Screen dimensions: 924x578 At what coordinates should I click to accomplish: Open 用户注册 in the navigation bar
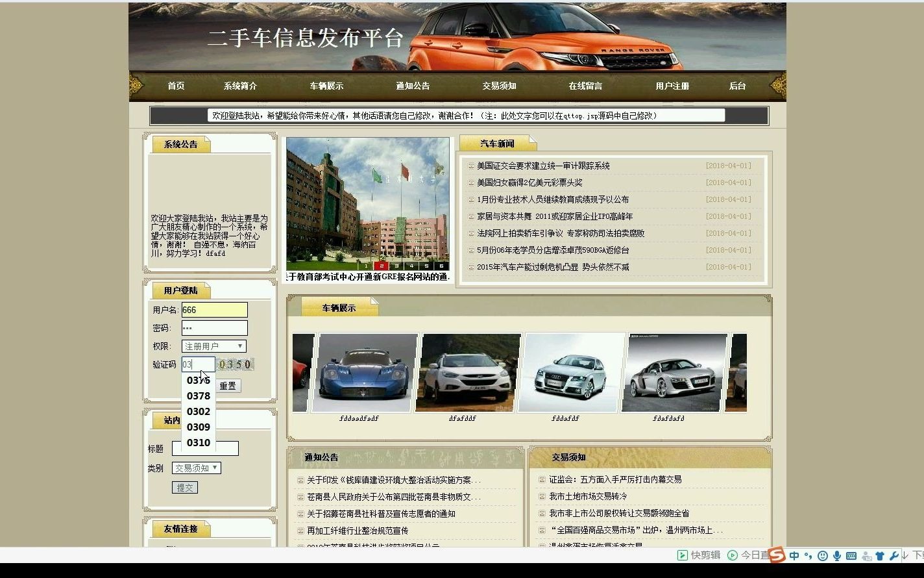pos(672,86)
